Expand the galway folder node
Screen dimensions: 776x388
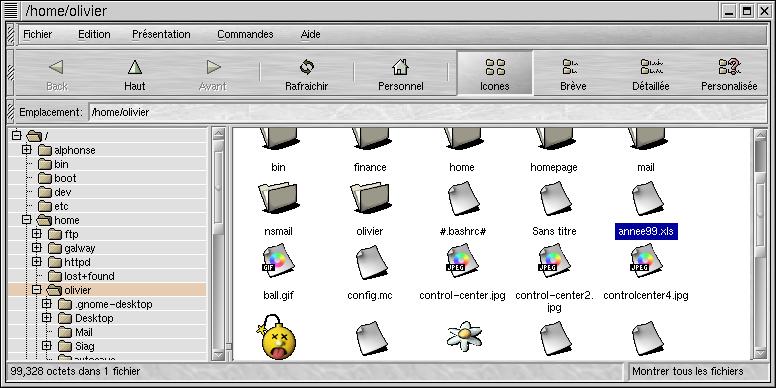[x=37, y=248]
